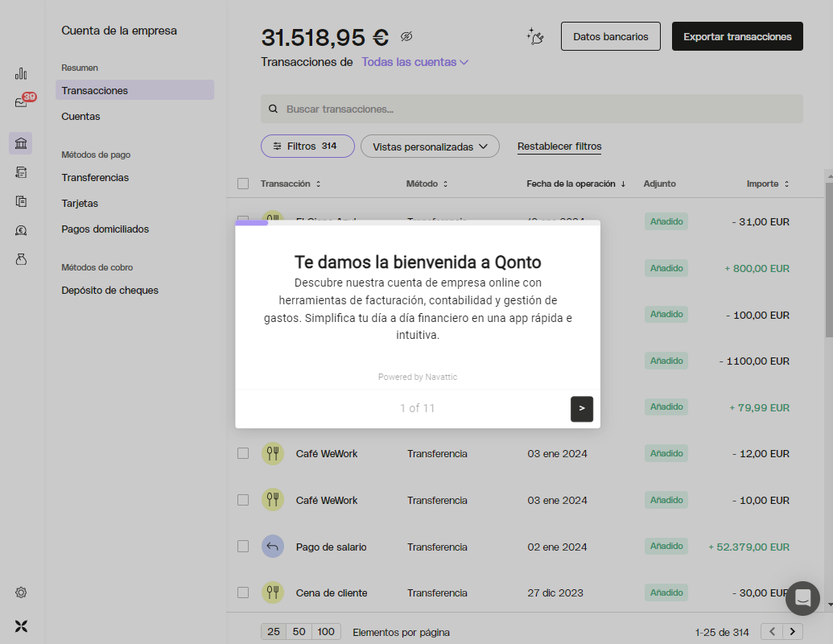
Task: Check the Café WeWork -12,00 EUR row
Action: point(243,453)
